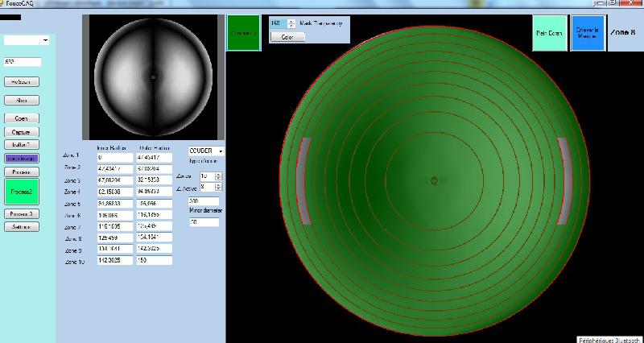Screen dimensions: 644x343
Task: Click the bright green Process2 button
Action: [x=22, y=192]
